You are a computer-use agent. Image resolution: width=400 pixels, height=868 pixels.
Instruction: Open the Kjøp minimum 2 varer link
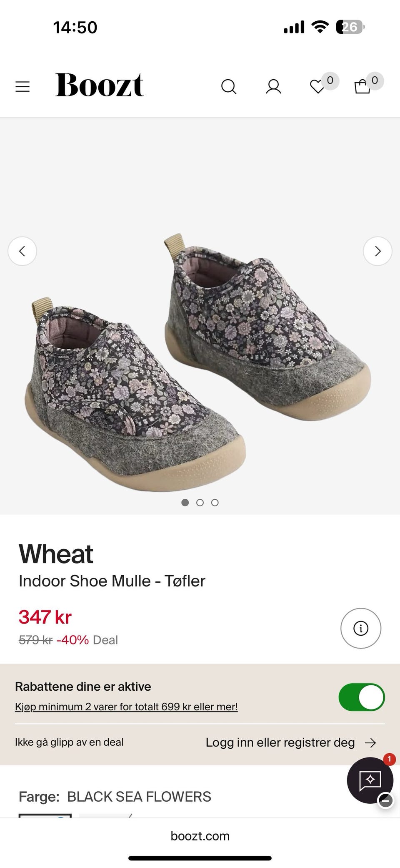pyautogui.click(x=126, y=707)
